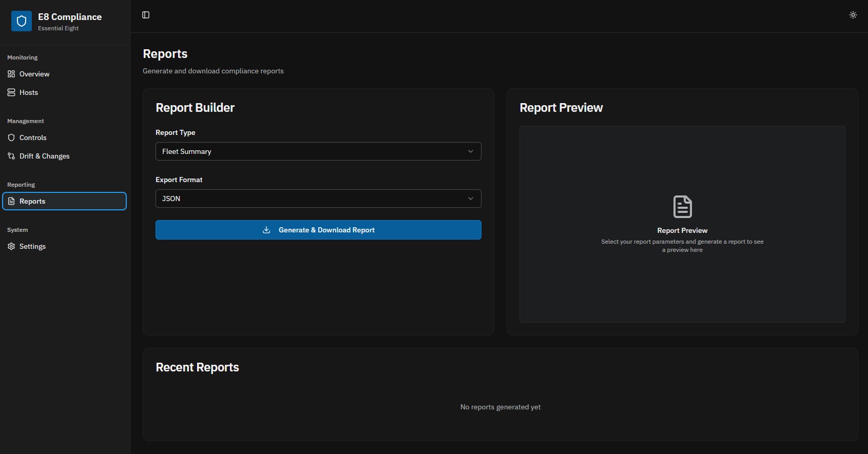Navigate to Drift & Changes
This screenshot has height=454, width=868.
click(x=64, y=156)
